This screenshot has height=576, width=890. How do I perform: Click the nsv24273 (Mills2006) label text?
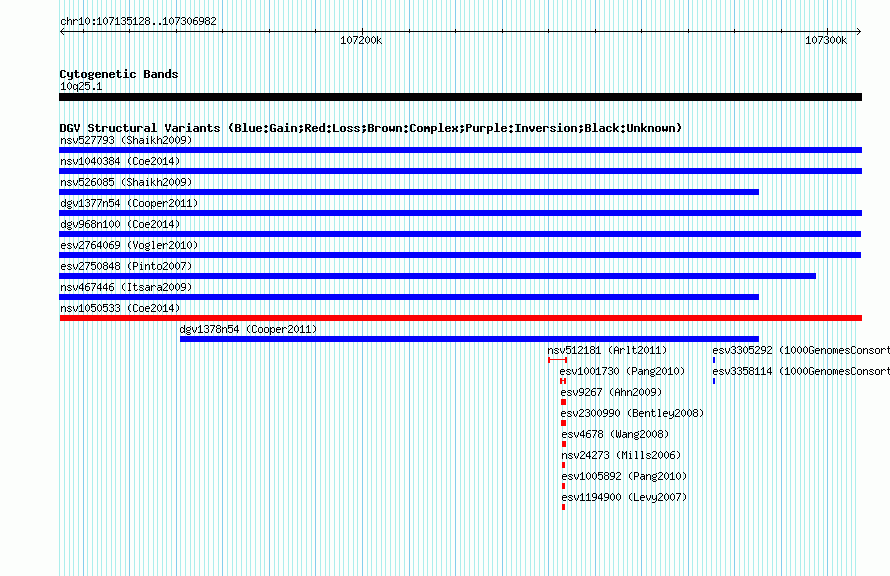coord(621,455)
